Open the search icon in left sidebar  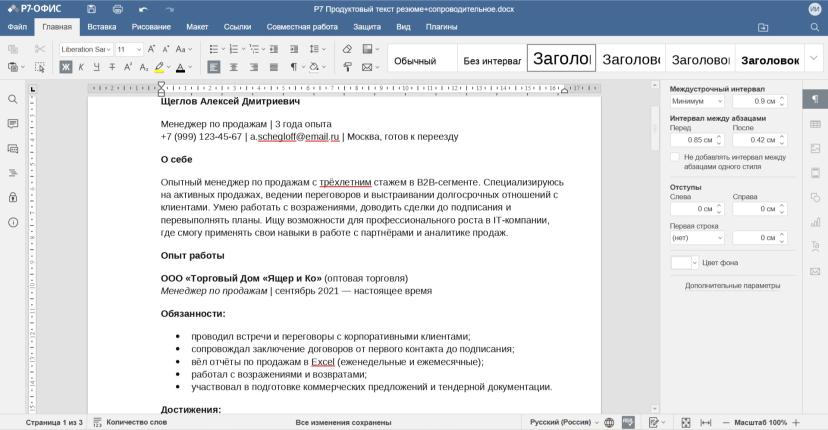click(x=13, y=99)
